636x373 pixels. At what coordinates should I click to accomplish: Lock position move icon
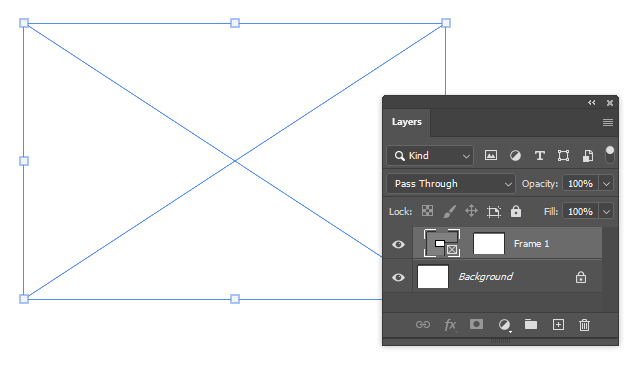coord(471,211)
